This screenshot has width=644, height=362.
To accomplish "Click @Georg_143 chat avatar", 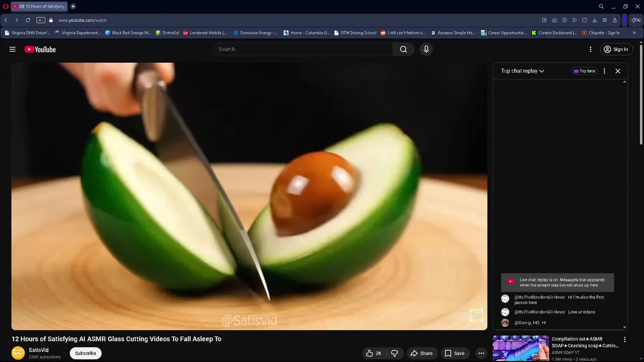I will (505, 323).
